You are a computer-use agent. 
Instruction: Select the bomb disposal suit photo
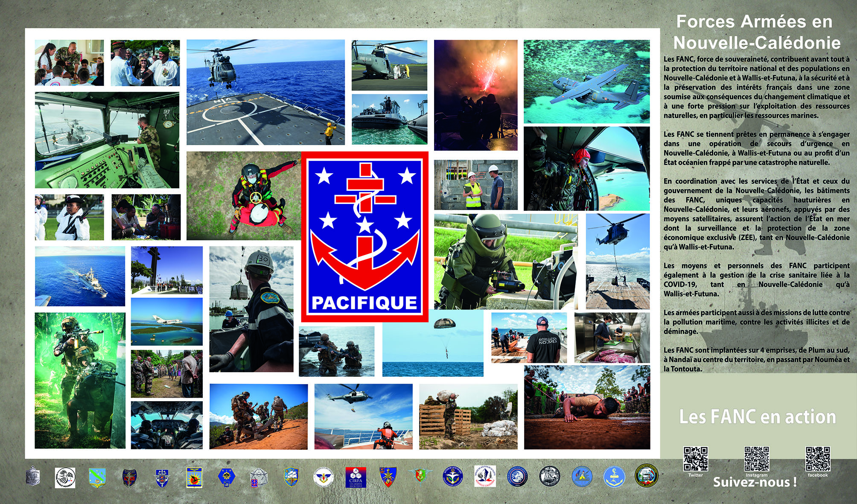[506, 261]
